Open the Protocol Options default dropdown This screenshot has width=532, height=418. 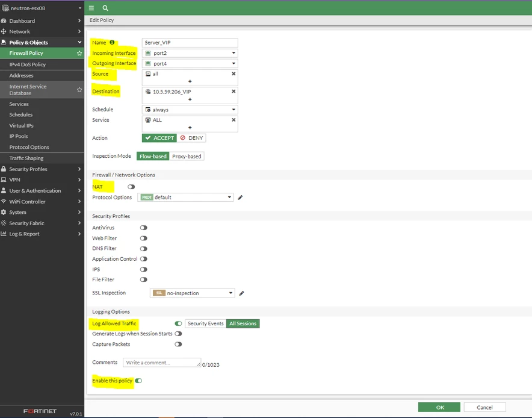(x=185, y=198)
